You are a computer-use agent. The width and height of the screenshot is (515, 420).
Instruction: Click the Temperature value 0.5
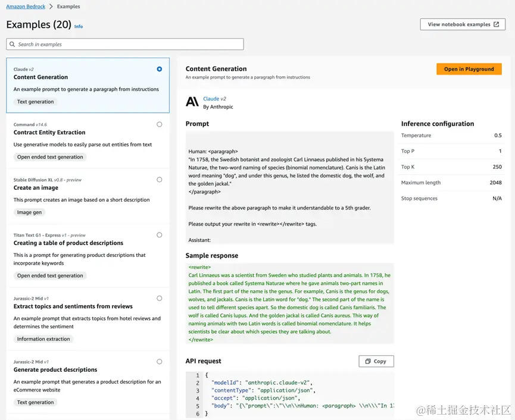click(498, 135)
